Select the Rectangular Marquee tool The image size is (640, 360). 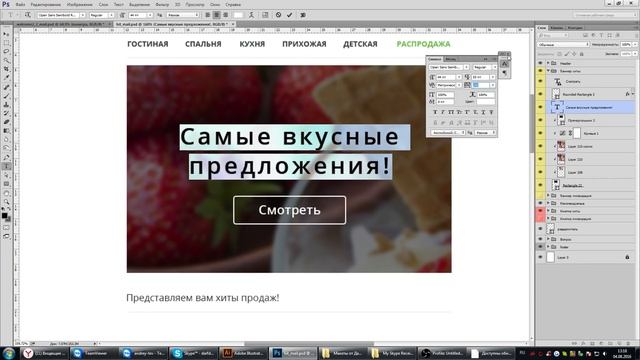click(6, 43)
